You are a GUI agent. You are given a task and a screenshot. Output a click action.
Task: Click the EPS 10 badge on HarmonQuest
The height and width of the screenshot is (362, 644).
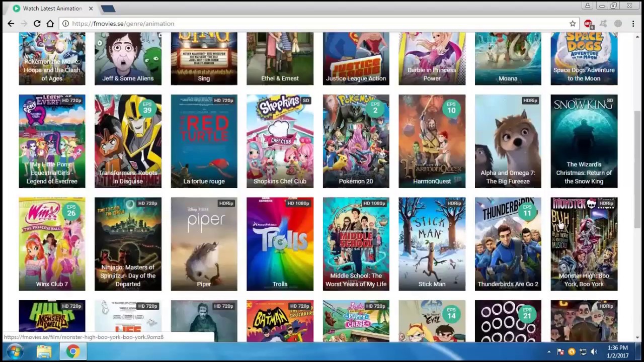[451, 108]
